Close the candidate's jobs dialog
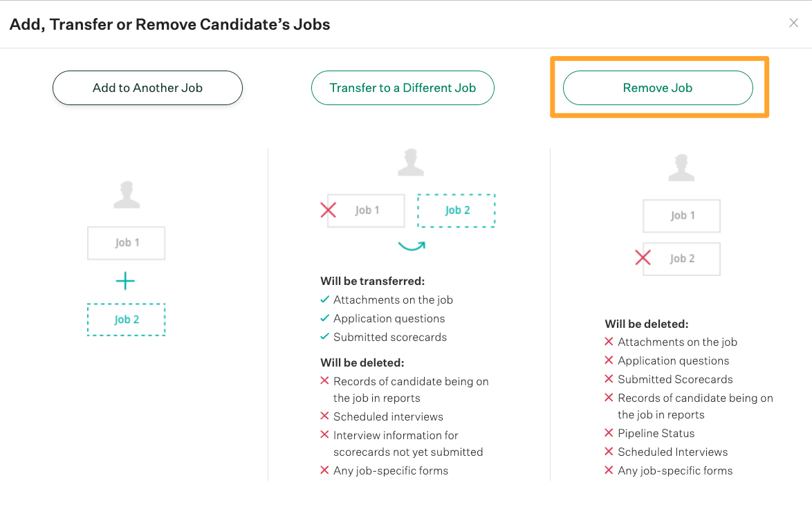Viewport: 812px width, 507px height. (793, 23)
